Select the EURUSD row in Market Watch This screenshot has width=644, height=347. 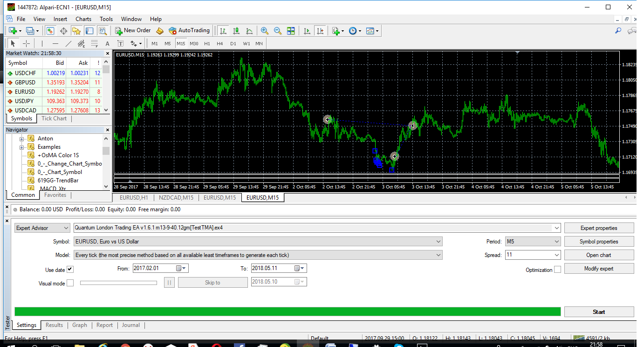pyautogui.click(x=54, y=92)
